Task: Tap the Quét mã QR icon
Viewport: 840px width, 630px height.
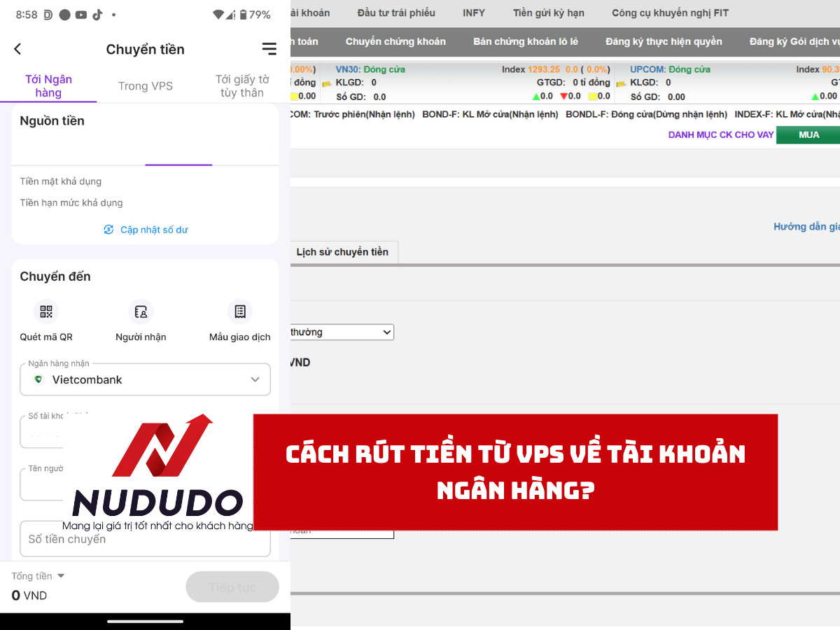Action: click(x=46, y=311)
